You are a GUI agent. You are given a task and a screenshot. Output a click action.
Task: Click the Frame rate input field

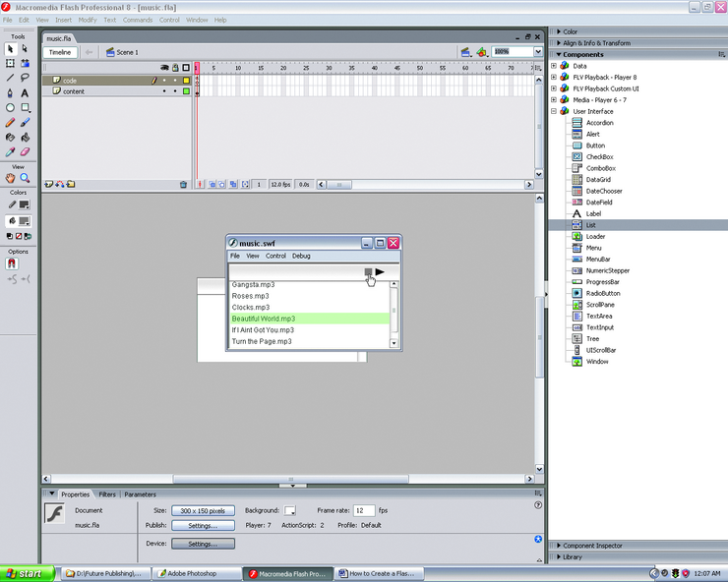click(x=364, y=510)
